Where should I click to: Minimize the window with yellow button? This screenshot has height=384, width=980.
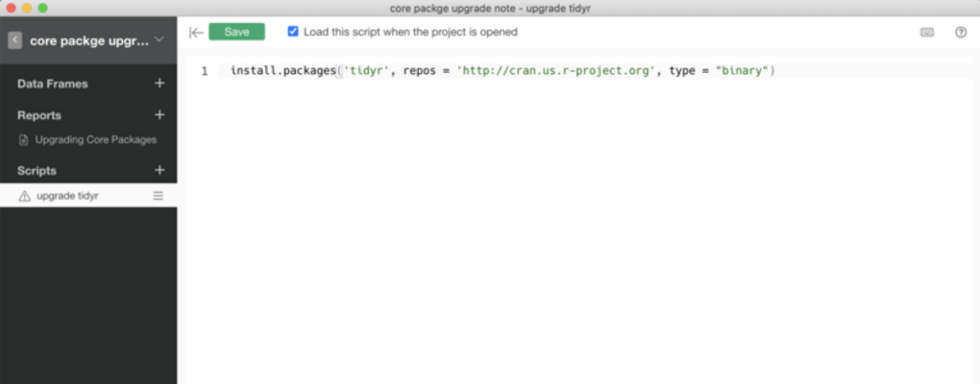coord(27,8)
